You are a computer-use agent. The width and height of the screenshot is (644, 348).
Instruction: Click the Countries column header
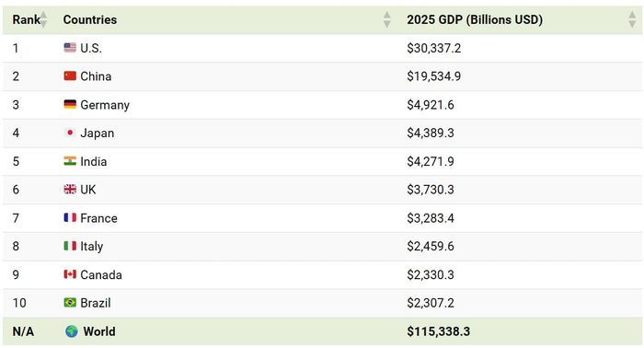[x=90, y=19]
